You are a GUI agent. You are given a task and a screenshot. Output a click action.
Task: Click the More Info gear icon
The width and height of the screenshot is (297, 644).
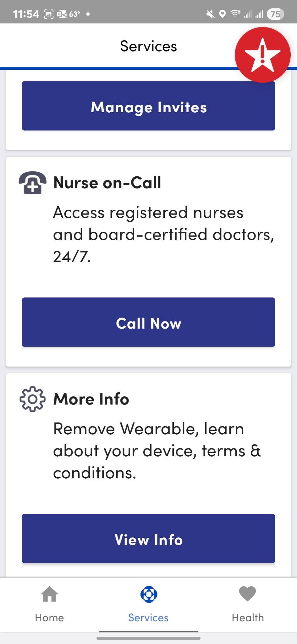(x=32, y=399)
